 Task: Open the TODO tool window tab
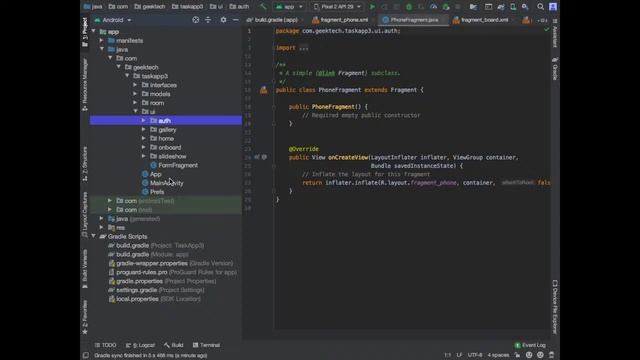click(x=106, y=345)
